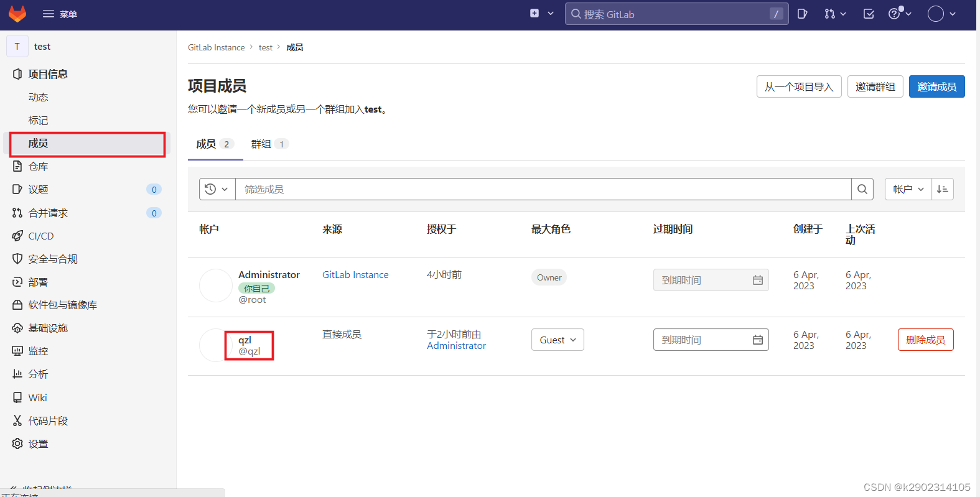Screen dimensions: 980x497
Task: Click the 议题 issues sidebar icon
Action: pos(17,189)
